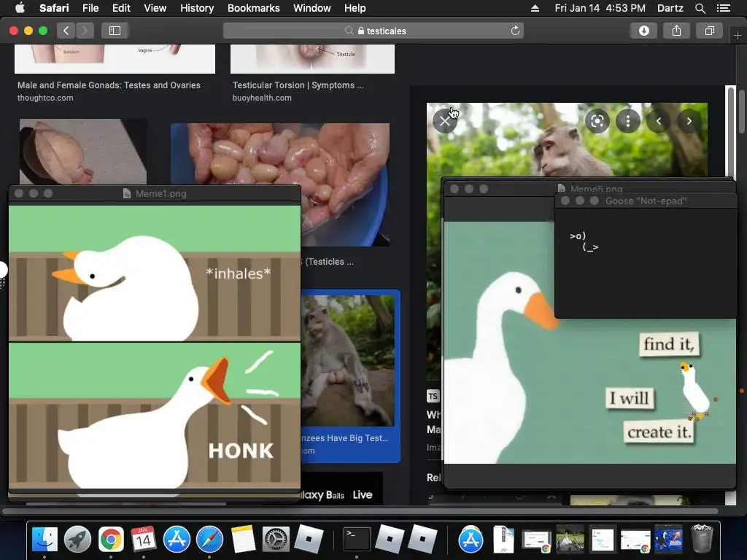
Task: Open the Window menu
Action: 311,8
